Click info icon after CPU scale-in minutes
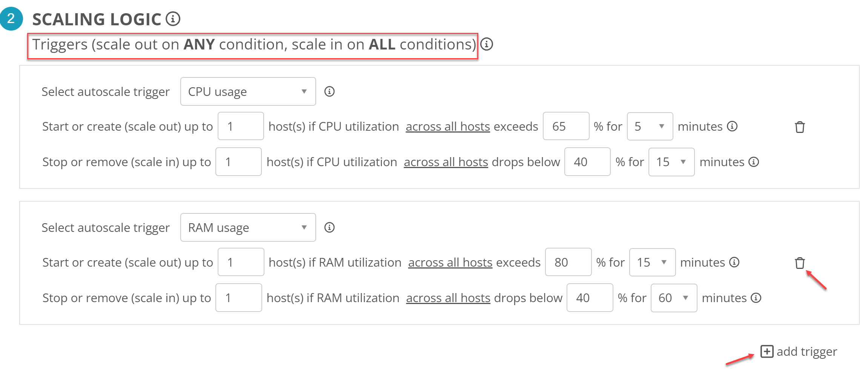 click(x=754, y=162)
